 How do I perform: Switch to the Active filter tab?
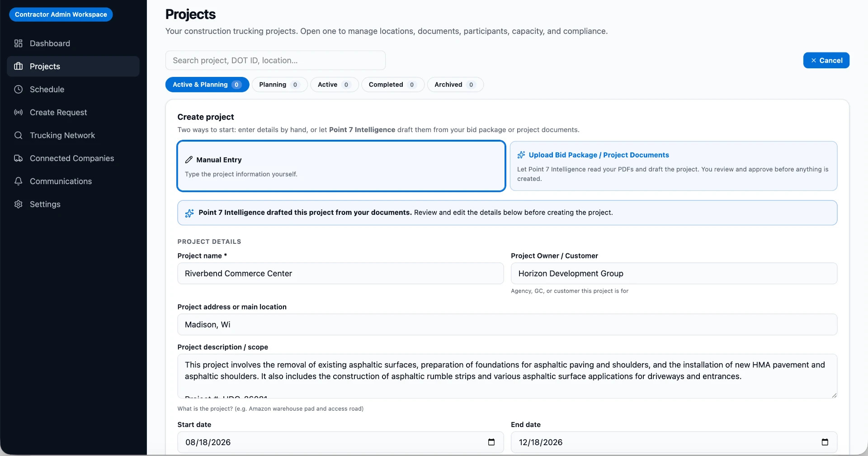(334, 85)
